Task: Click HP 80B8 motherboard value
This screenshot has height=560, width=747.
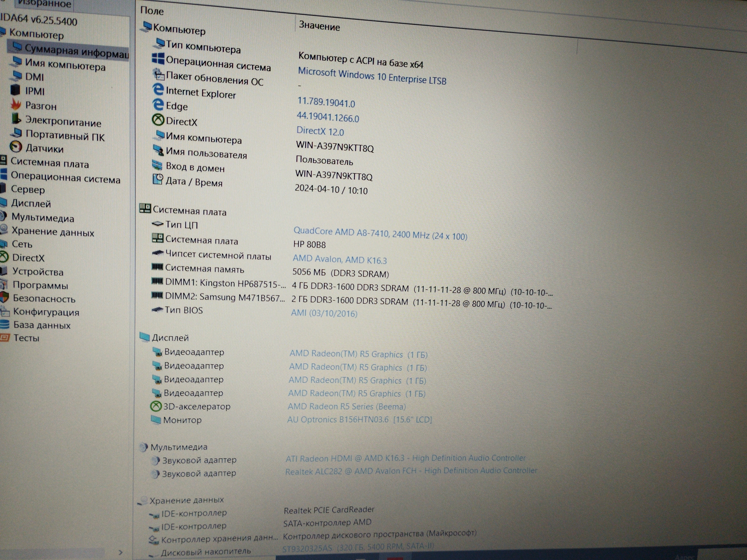Action: pyautogui.click(x=309, y=244)
